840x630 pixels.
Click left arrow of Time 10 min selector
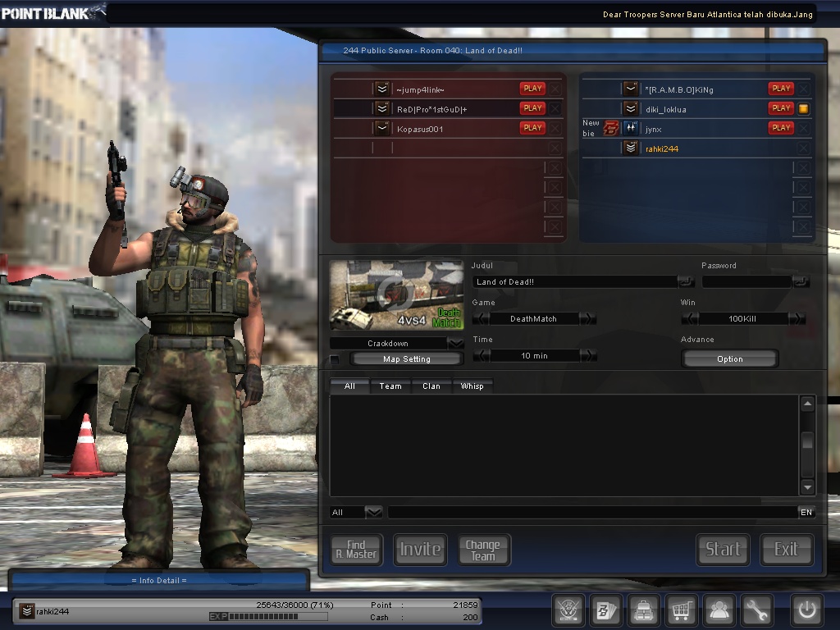482,356
